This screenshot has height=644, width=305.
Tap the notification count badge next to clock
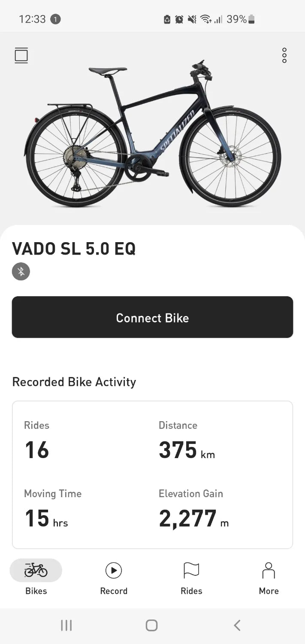pyautogui.click(x=56, y=19)
